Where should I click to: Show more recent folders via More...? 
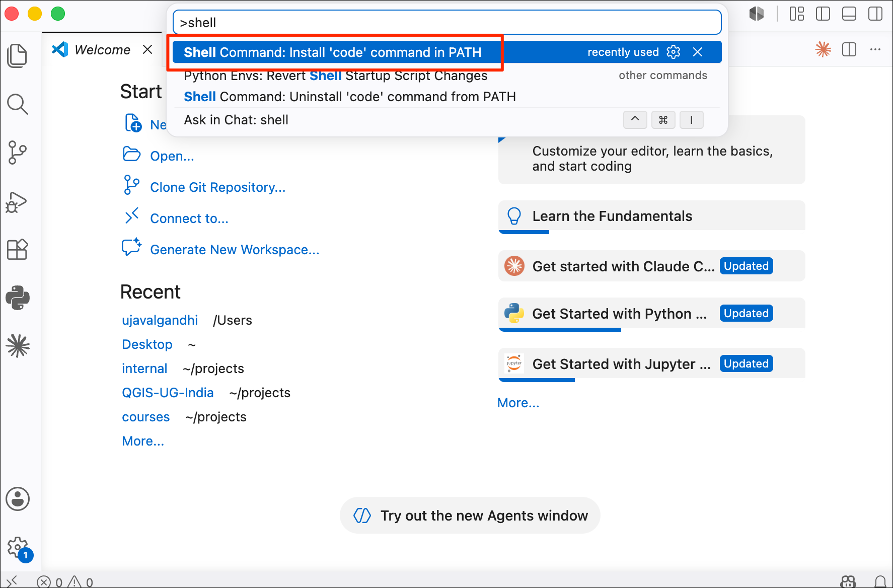pyautogui.click(x=143, y=441)
